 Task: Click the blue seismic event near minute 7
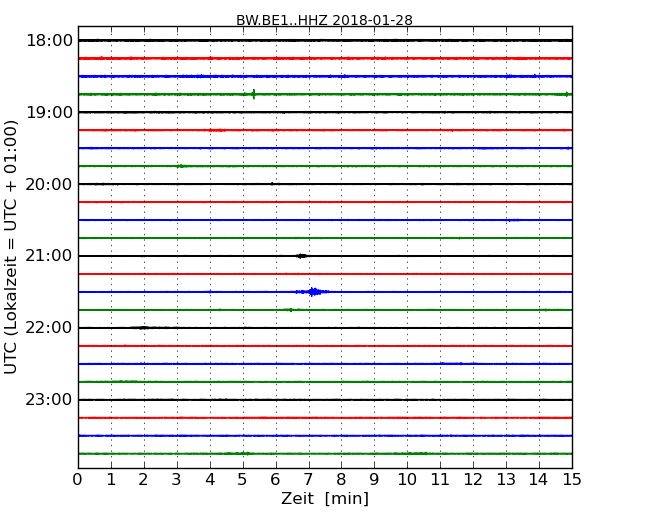(314, 292)
